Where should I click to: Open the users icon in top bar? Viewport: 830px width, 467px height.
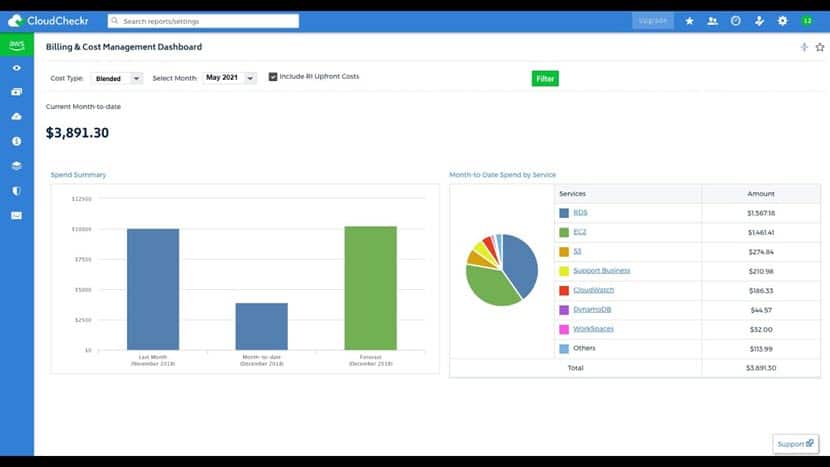coord(712,21)
